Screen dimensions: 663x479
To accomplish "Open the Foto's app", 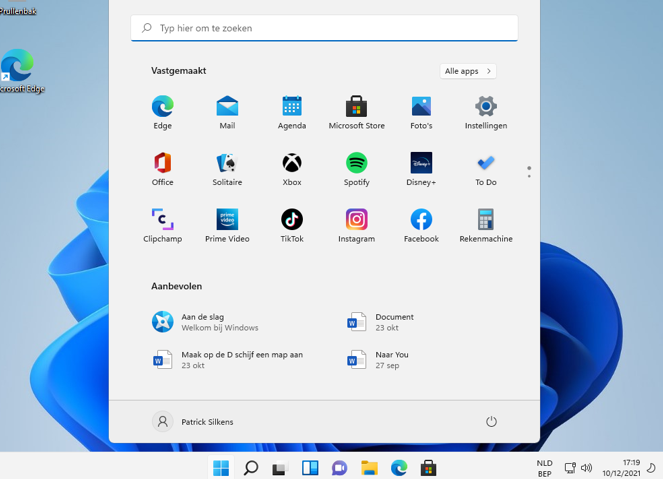I will (x=421, y=112).
